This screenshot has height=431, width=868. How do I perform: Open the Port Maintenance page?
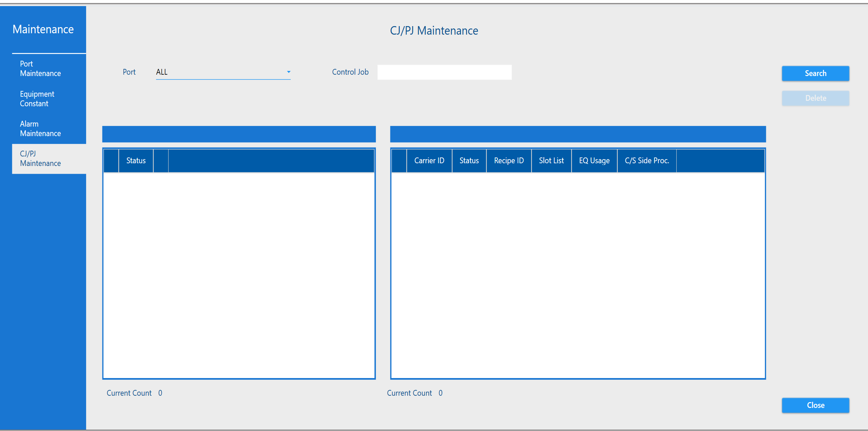point(49,69)
